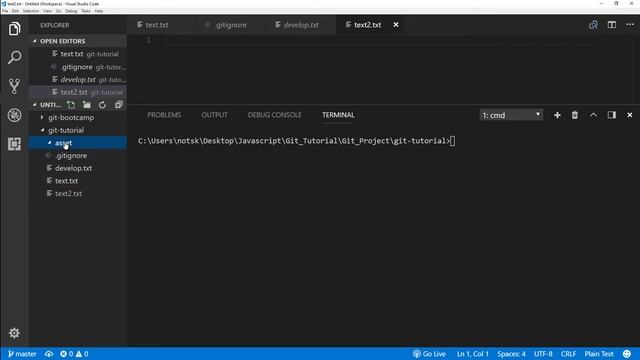Close the terminal panel

[x=629, y=115]
